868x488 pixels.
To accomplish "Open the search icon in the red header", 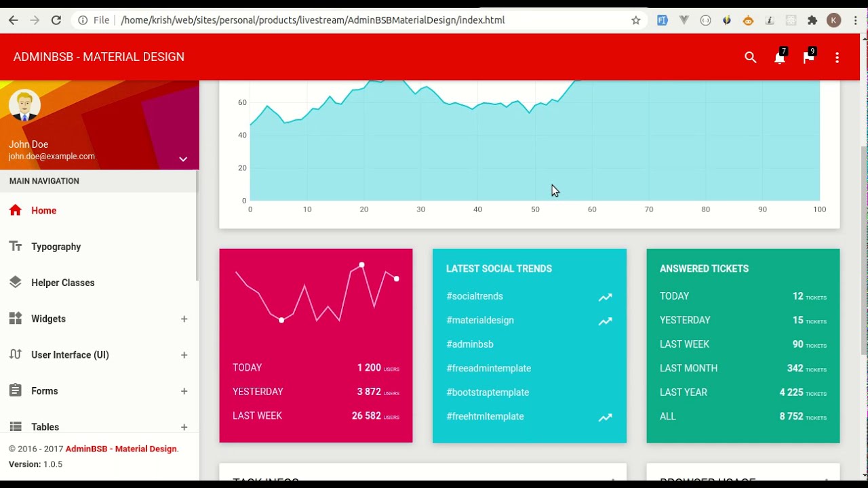I will (750, 58).
